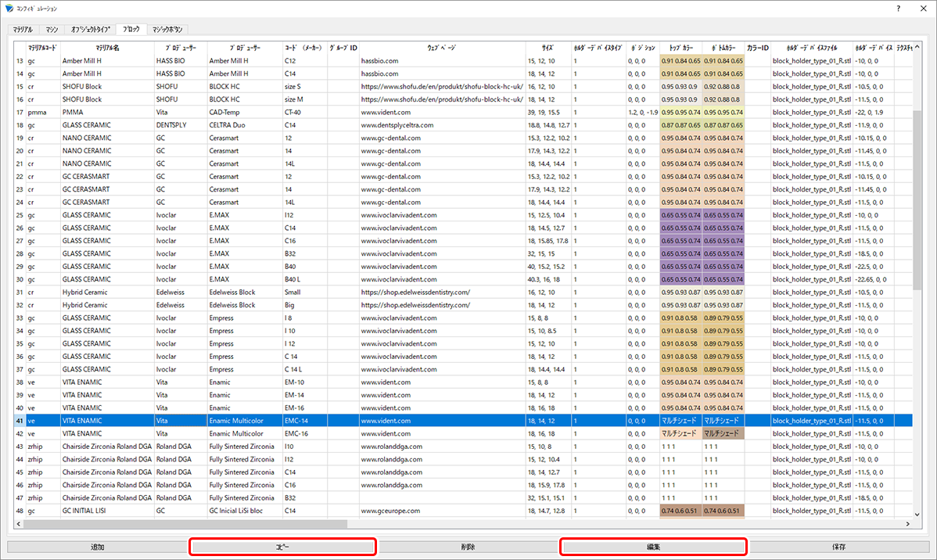Click the ウェブページ column header
The image size is (937, 560).
click(442, 48)
